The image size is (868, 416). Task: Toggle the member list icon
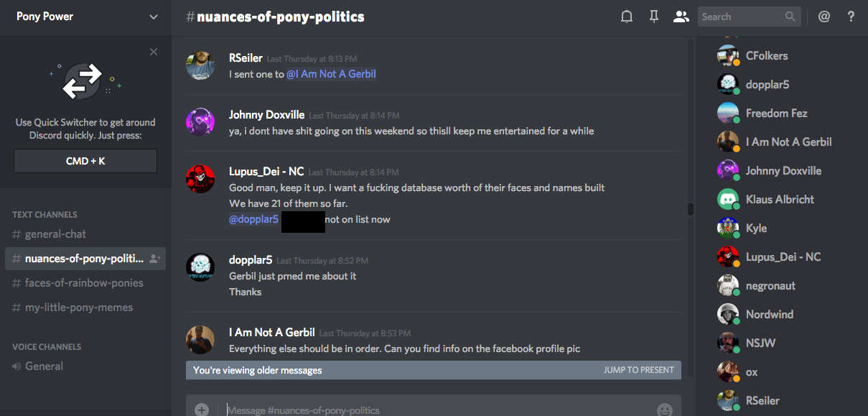[681, 17]
